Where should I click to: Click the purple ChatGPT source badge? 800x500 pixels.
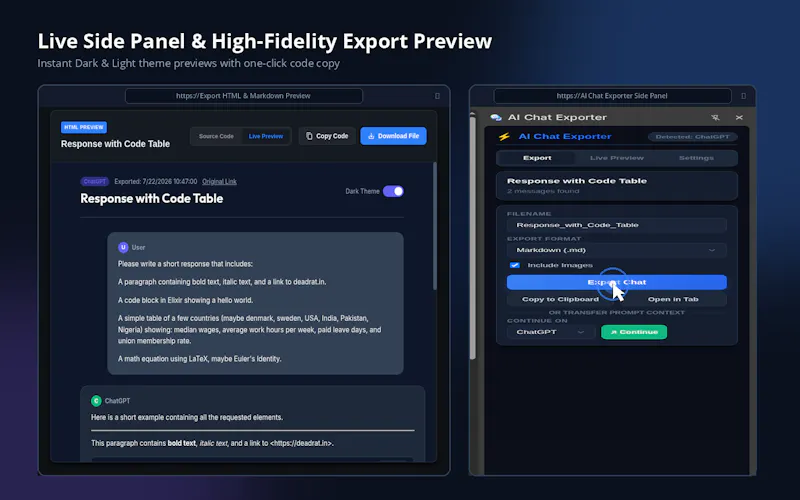click(94, 182)
